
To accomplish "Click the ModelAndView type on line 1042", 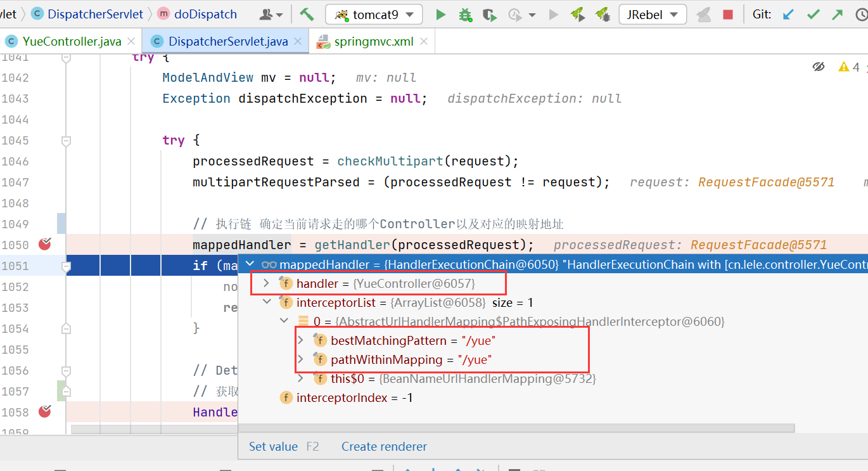I will [x=208, y=77].
